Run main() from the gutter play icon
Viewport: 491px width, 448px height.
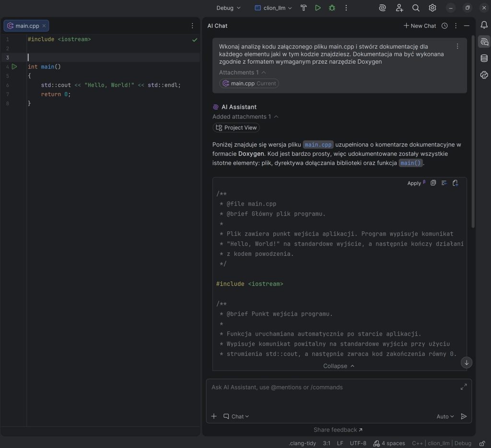pos(14,66)
